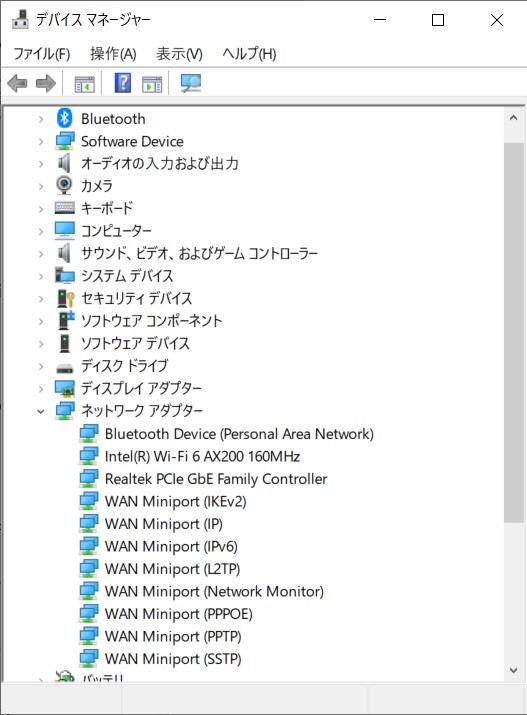
Task: Select the システム デバイス icon
Action: pos(64,275)
